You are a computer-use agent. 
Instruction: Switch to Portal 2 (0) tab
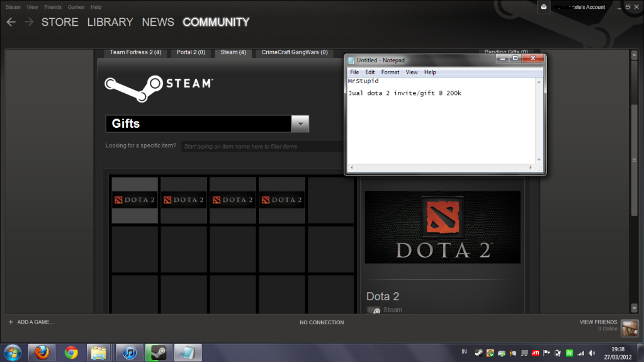(x=191, y=52)
